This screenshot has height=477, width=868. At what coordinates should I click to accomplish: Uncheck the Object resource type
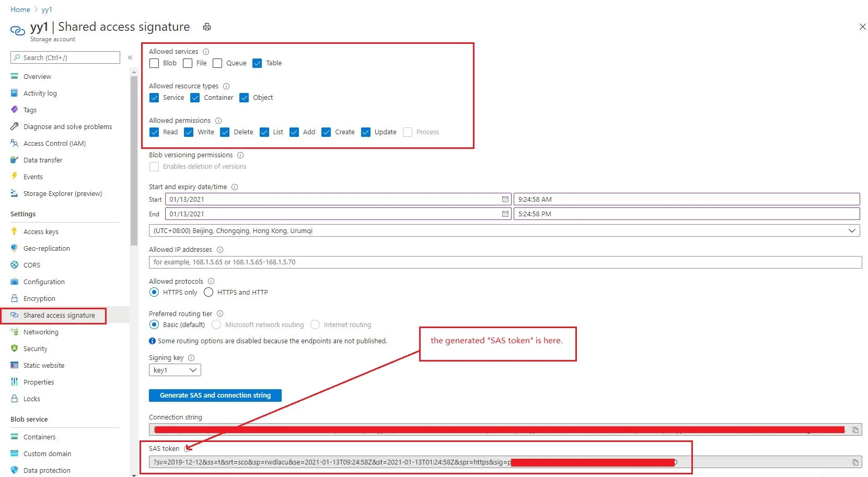coord(244,98)
